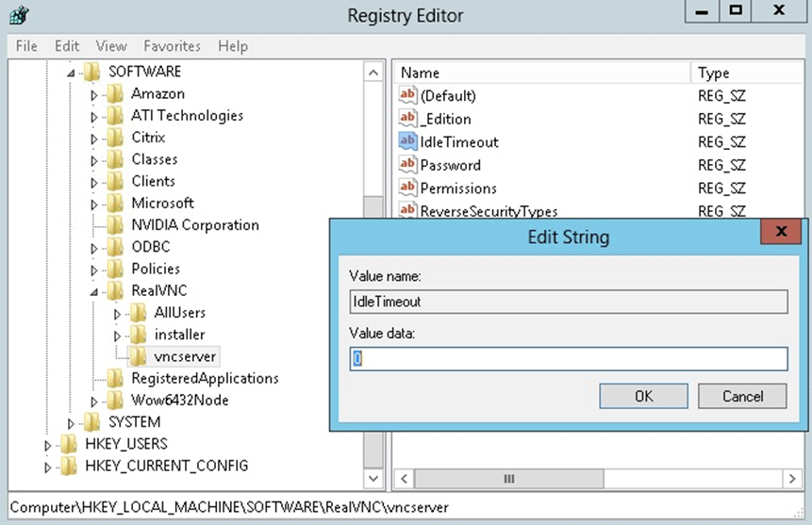Screen dimensions: 812x525
Task: Collapse the RealVNC tree node
Action: [x=94, y=291]
